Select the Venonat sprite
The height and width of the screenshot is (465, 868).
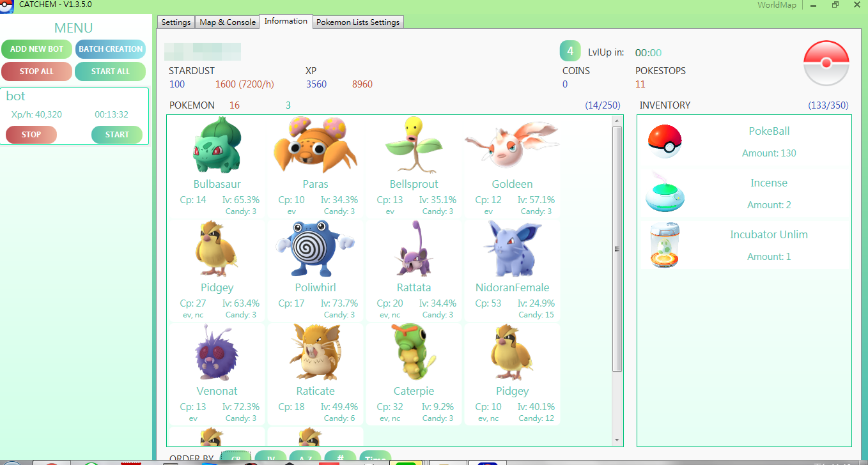[217, 353]
